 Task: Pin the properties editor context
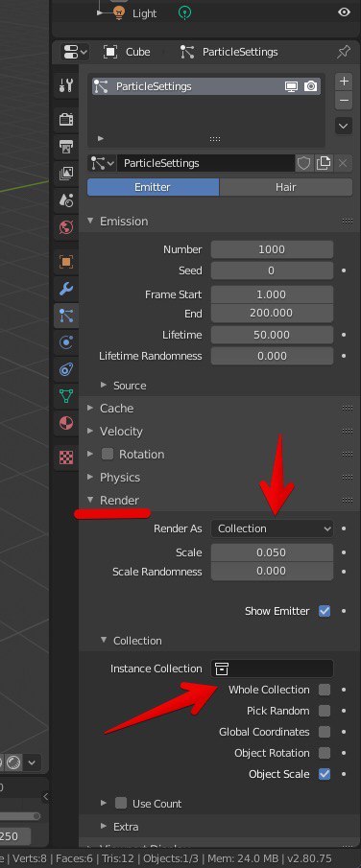pos(344,52)
